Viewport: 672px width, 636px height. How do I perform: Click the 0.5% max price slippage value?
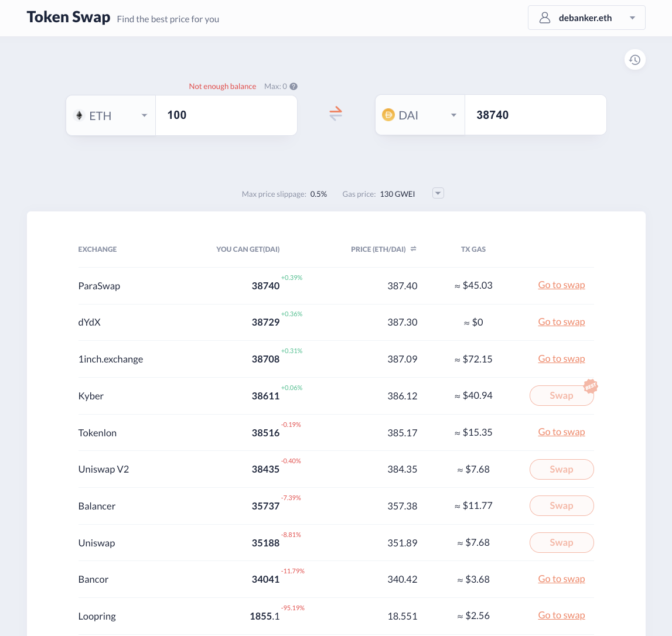pos(319,194)
